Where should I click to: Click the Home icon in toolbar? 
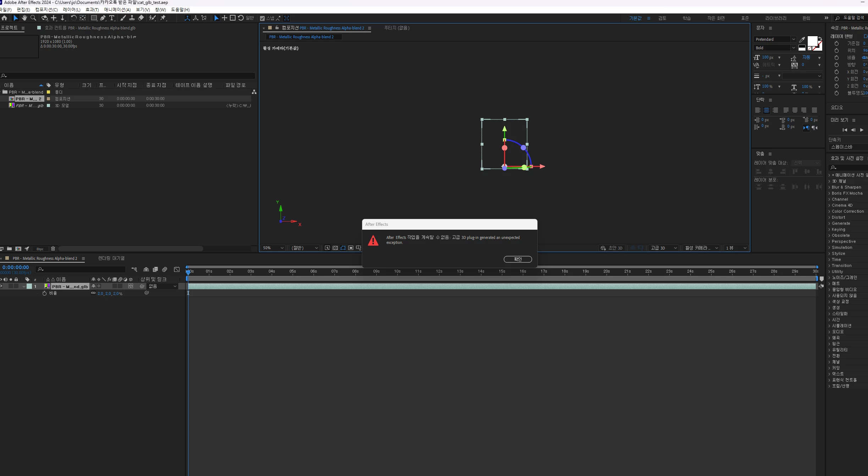click(4, 18)
